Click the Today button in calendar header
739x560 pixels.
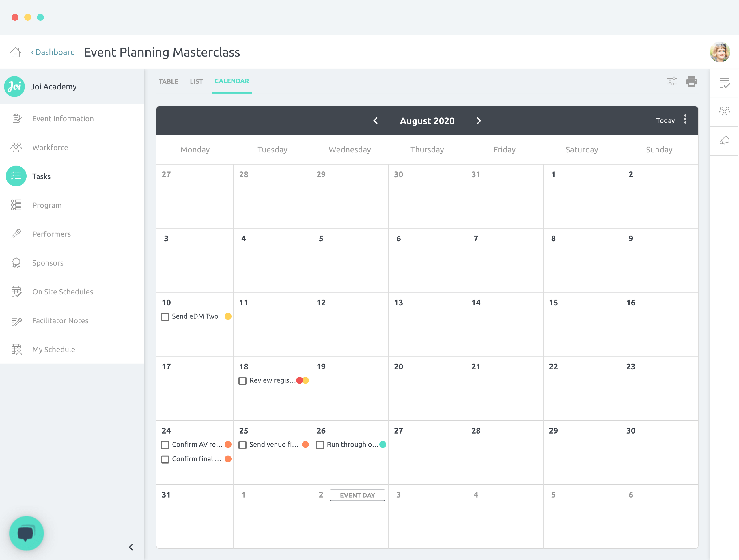click(x=665, y=121)
